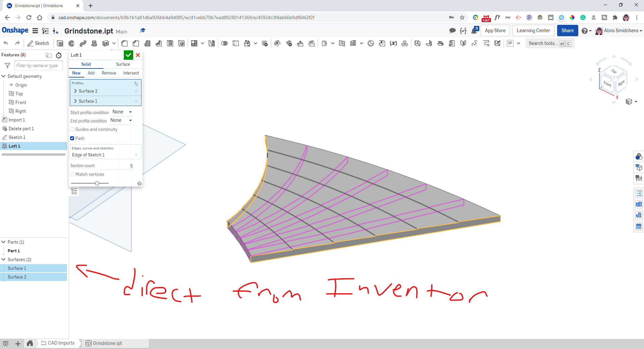
Task: Open the comments panel icon
Action: click(452, 31)
